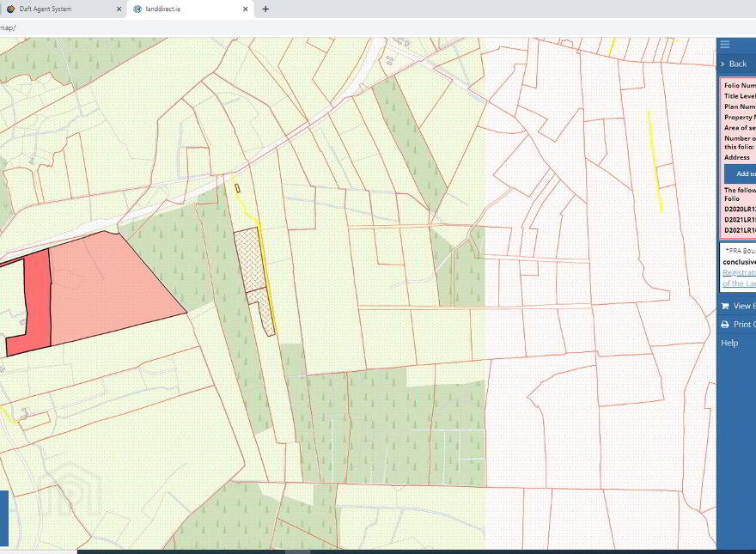Click the browser address bar
The height and width of the screenshot is (554, 756).
[378, 28]
